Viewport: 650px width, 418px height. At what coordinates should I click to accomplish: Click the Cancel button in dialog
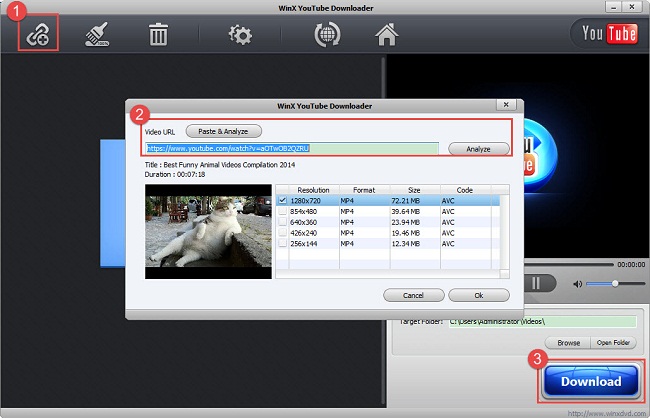(414, 295)
